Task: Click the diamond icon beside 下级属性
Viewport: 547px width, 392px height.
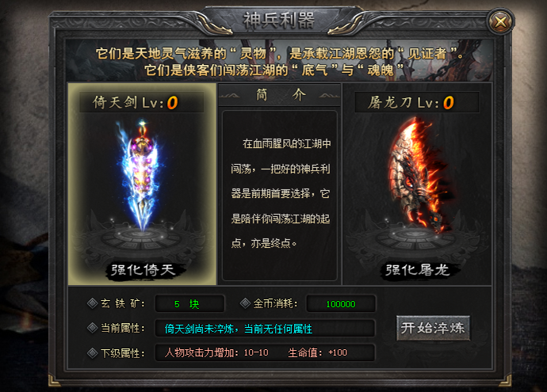Action: tap(92, 353)
